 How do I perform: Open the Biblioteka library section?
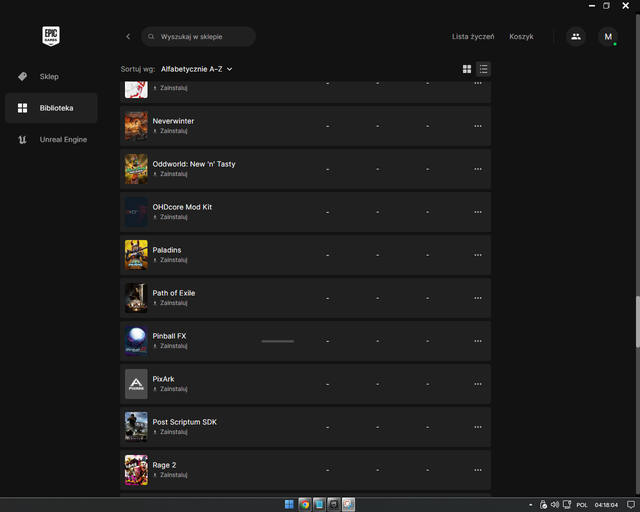pyautogui.click(x=51, y=108)
